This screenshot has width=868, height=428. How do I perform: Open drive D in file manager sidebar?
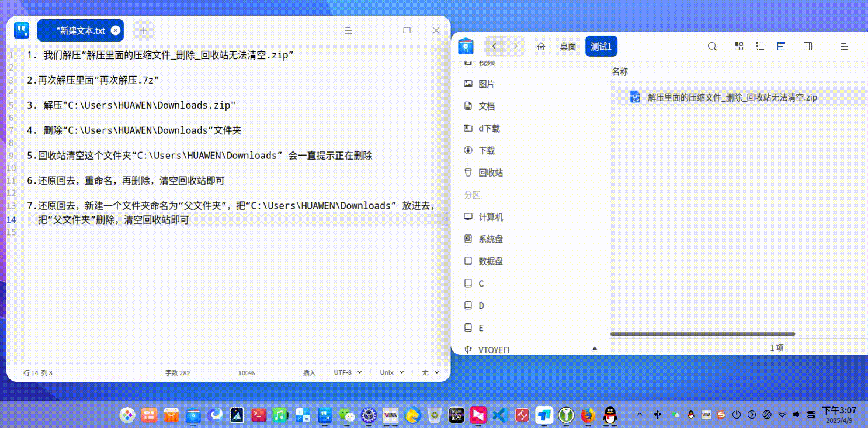[x=481, y=306]
